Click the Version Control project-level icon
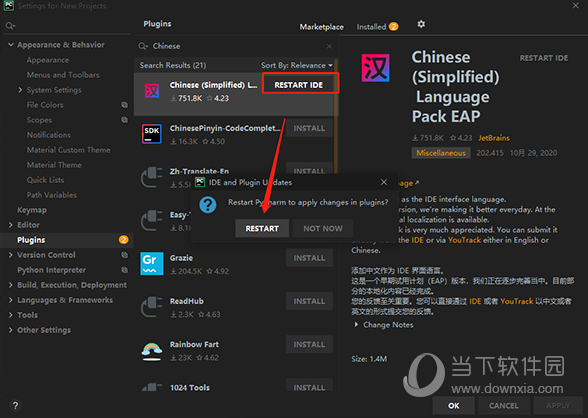 [x=124, y=255]
